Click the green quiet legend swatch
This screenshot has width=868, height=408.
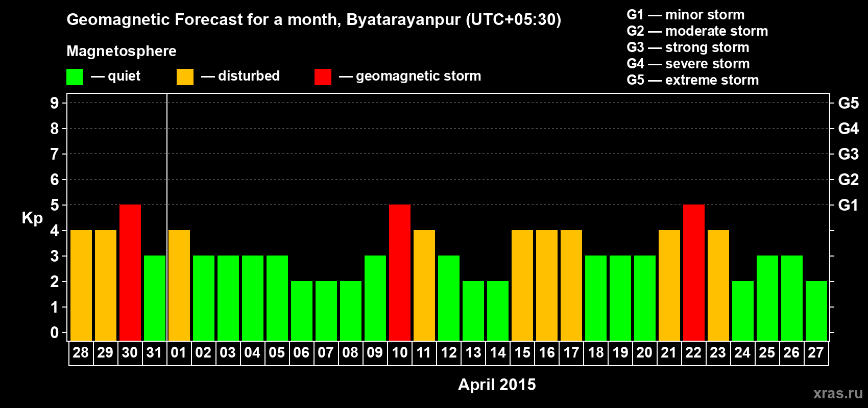click(75, 77)
